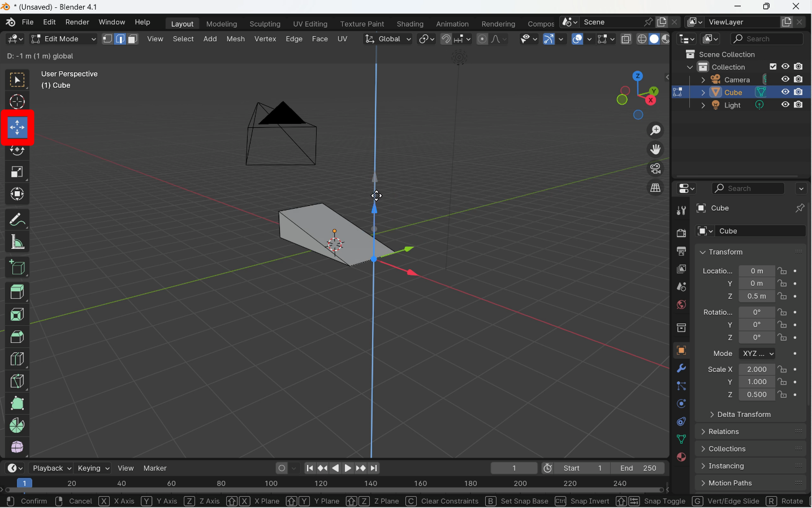Hide the Cube in viewport
Image resolution: width=812 pixels, height=508 pixels.
point(785,92)
